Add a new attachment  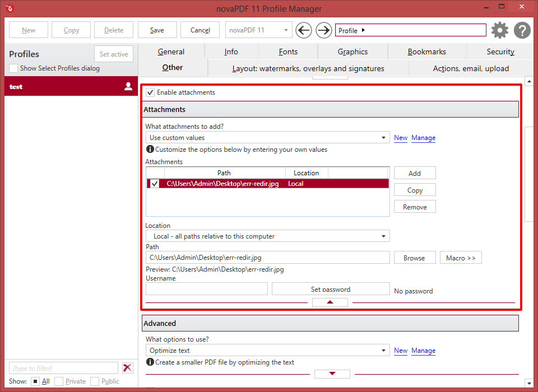(x=415, y=173)
